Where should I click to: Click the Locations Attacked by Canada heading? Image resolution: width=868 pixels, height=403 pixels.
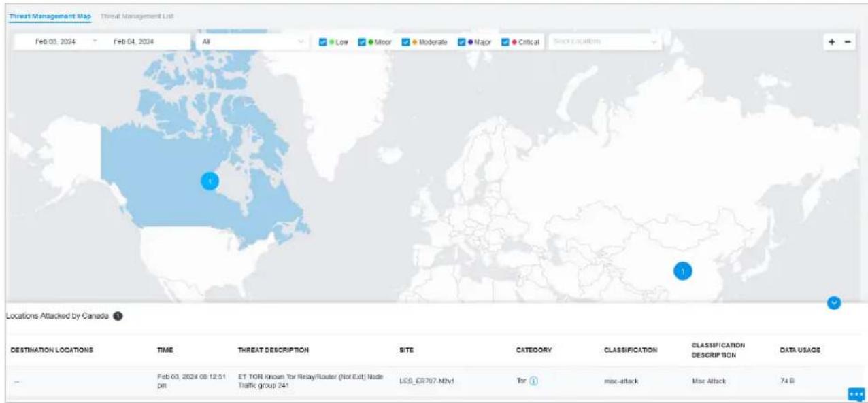(x=57, y=317)
